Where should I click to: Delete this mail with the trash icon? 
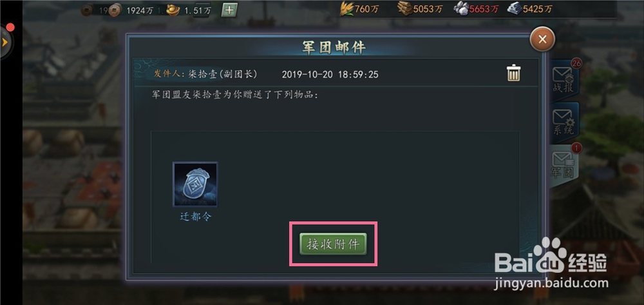point(513,73)
